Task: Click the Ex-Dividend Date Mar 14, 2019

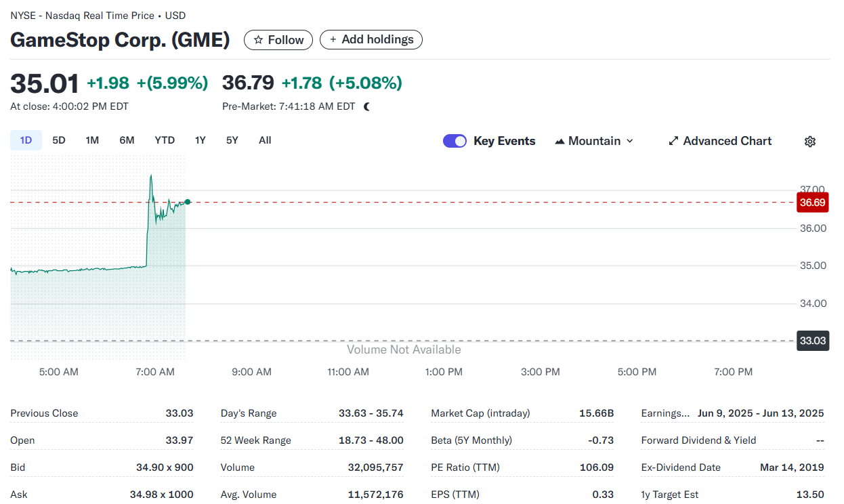Action: [792, 467]
